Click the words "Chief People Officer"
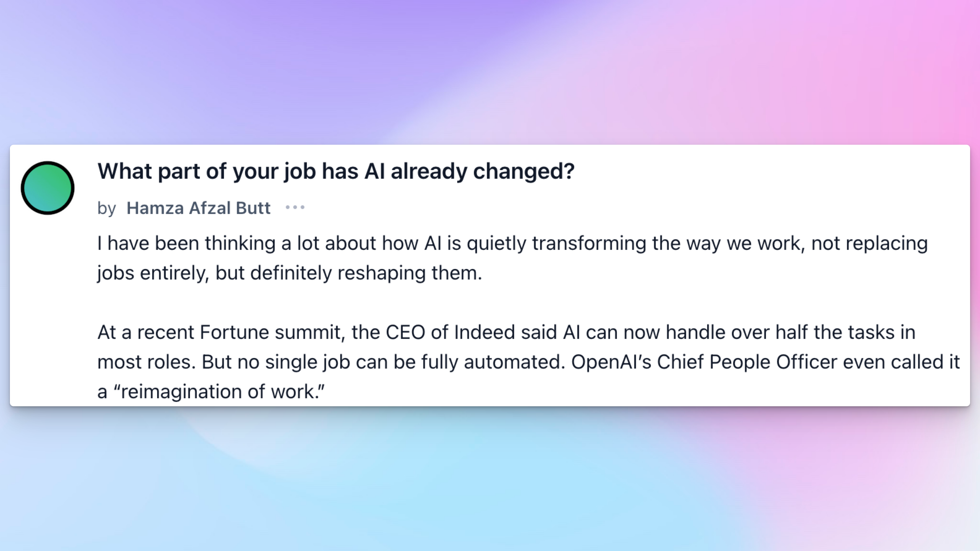980x551 pixels. point(746,362)
